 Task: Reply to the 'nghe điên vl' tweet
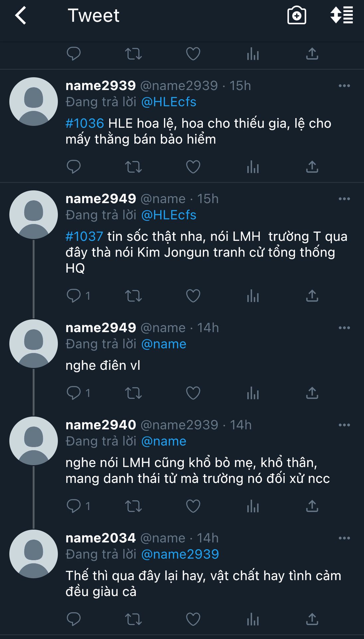tap(74, 393)
